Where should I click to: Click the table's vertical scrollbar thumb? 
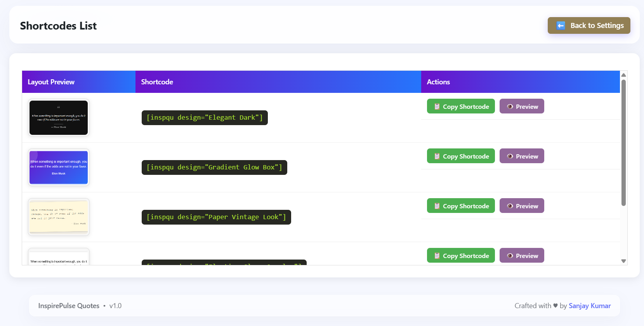click(x=623, y=142)
